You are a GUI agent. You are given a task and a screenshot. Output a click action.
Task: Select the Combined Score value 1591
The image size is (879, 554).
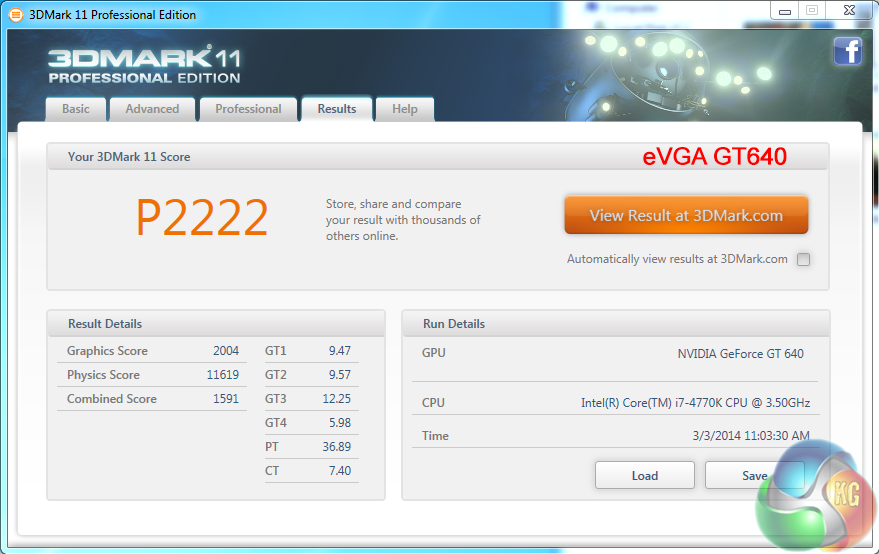pos(226,399)
